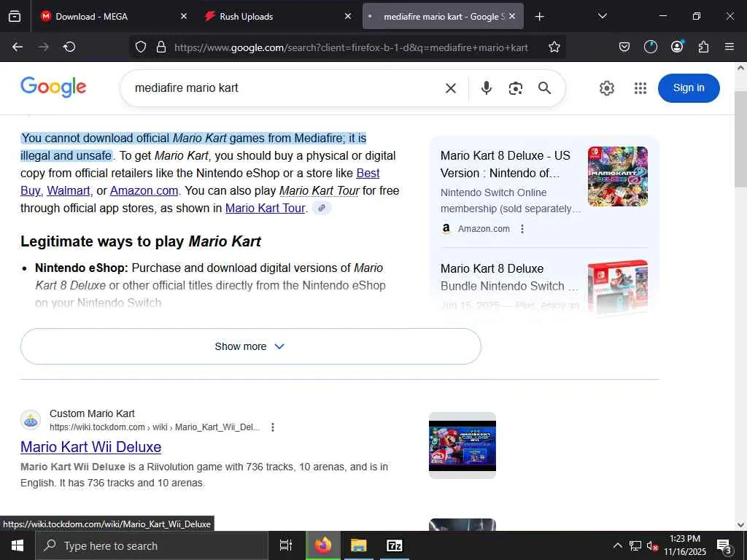Start a voice search with the microphone
Screen dimensions: 747x560
[487, 88]
